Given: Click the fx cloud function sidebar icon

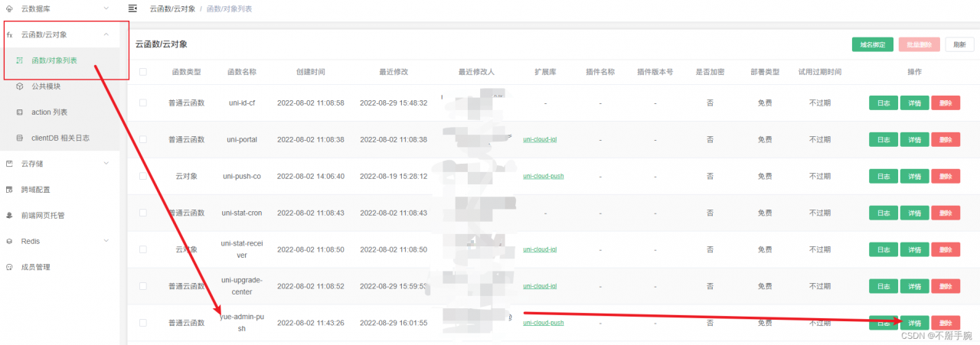Looking at the screenshot, I should click(9, 34).
